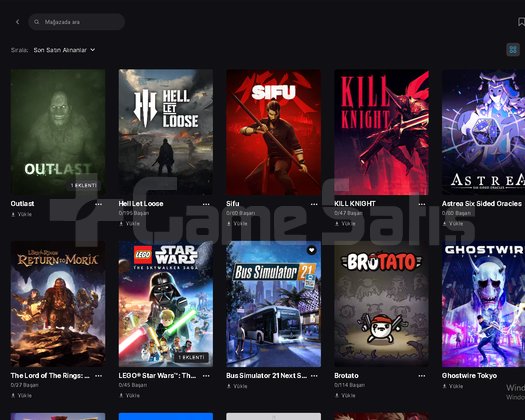Select the KILL KNIGHT cover thumbnail
This screenshot has height=420, width=525.
381,132
